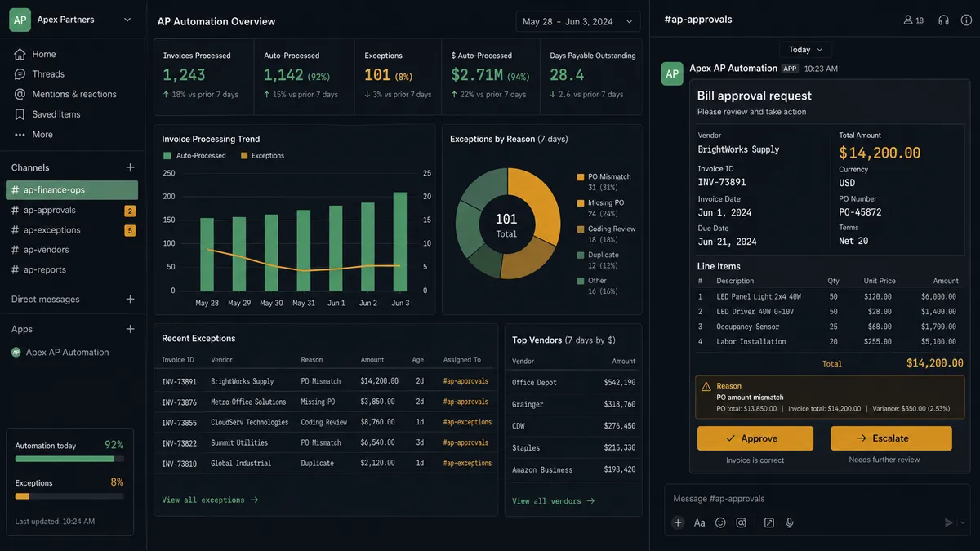Open the More sidebar menu

42,135
